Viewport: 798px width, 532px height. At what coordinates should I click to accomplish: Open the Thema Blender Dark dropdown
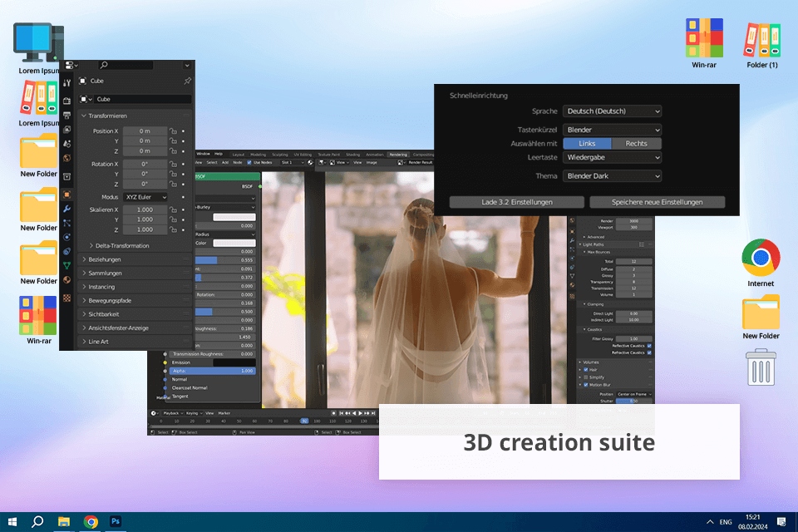(613, 176)
